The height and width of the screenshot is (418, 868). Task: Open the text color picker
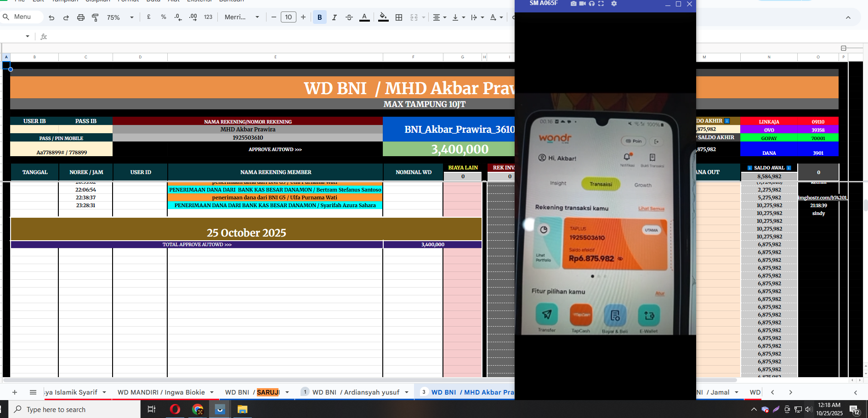point(364,17)
